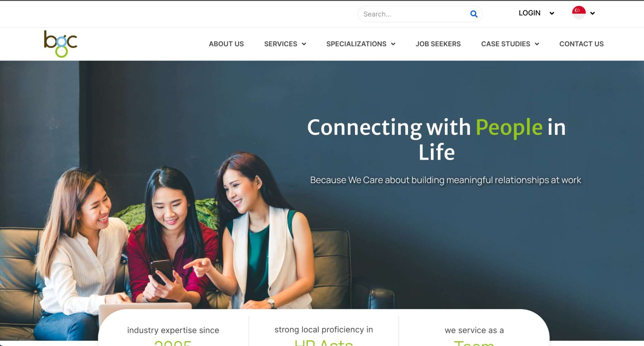The width and height of the screenshot is (644, 346).
Task: Expand the country flag dropdown arrow
Action: coord(592,13)
